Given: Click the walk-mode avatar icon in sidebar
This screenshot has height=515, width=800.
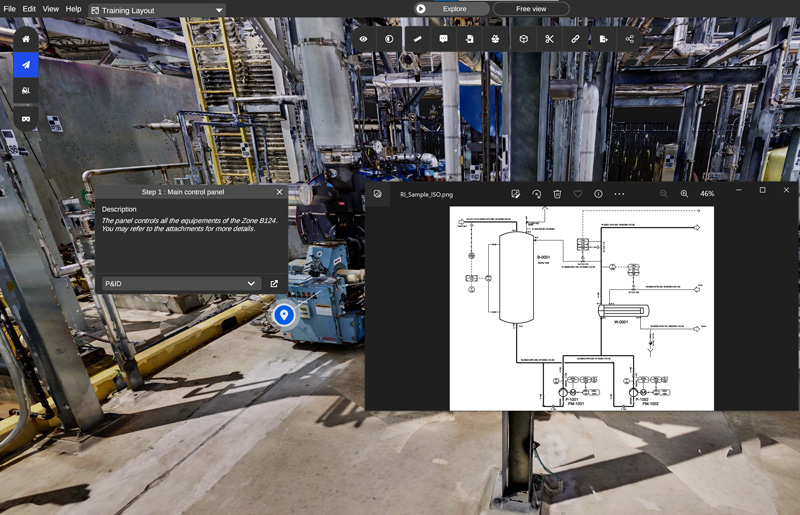Looking at the screenshot, I should point(26,91).
